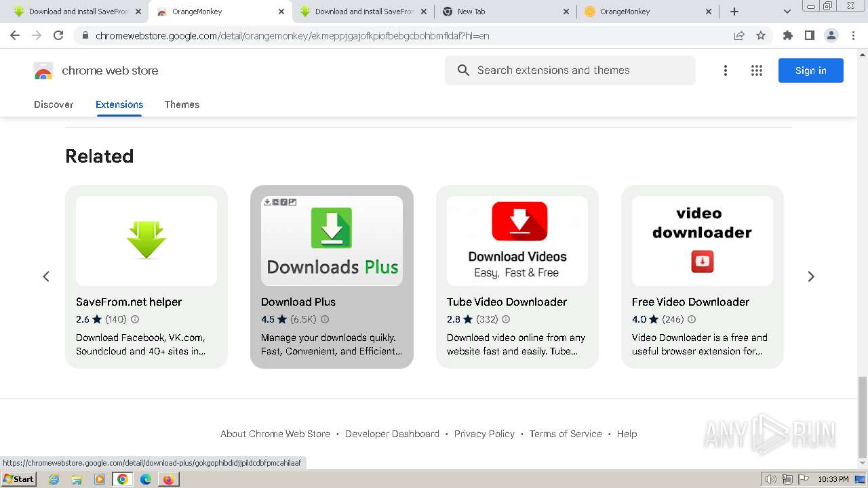Open File Explorer from taskbar
Image resolution: width=868 pixels, height=488 pixels.
[x=77, y=479]
